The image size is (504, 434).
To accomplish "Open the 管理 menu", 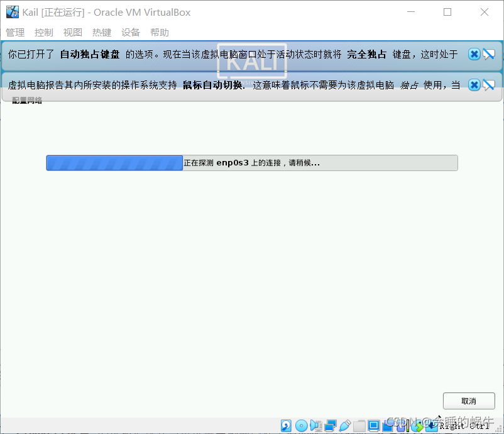I will pos(15,33).
